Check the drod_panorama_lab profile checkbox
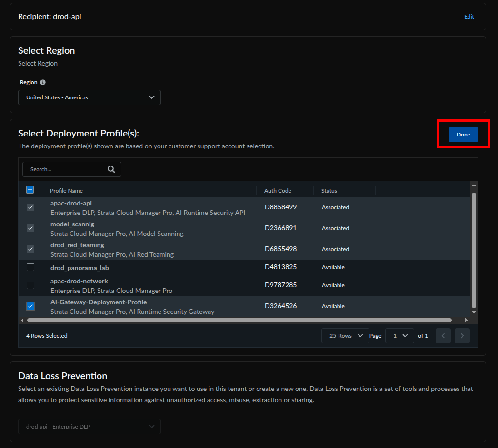Screen dimensions: 498x448 (x=30, y=267)
